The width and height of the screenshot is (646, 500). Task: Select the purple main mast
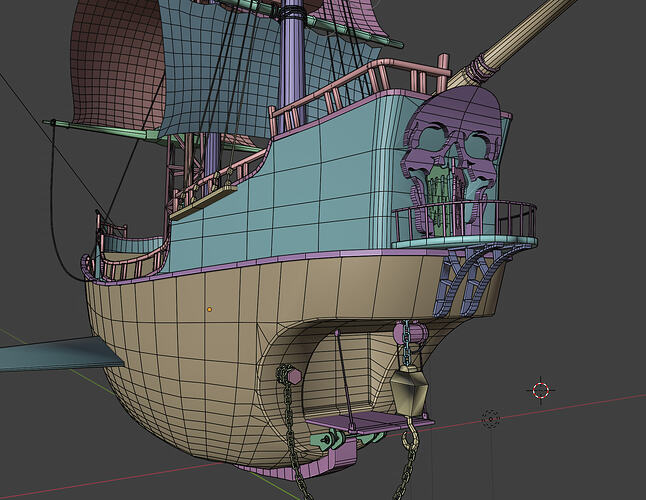click(293, 60)
